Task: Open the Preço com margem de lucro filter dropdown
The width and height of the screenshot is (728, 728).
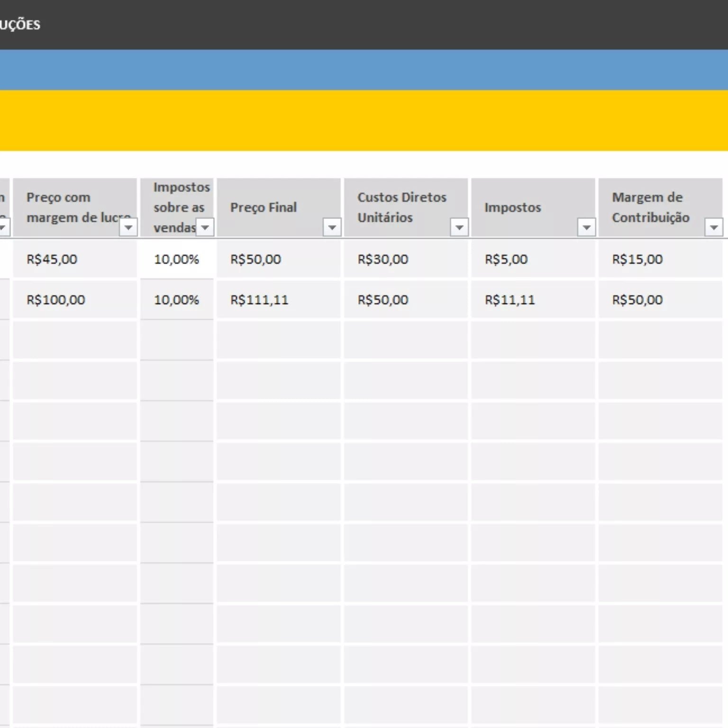Action: [x=128, y=227]
